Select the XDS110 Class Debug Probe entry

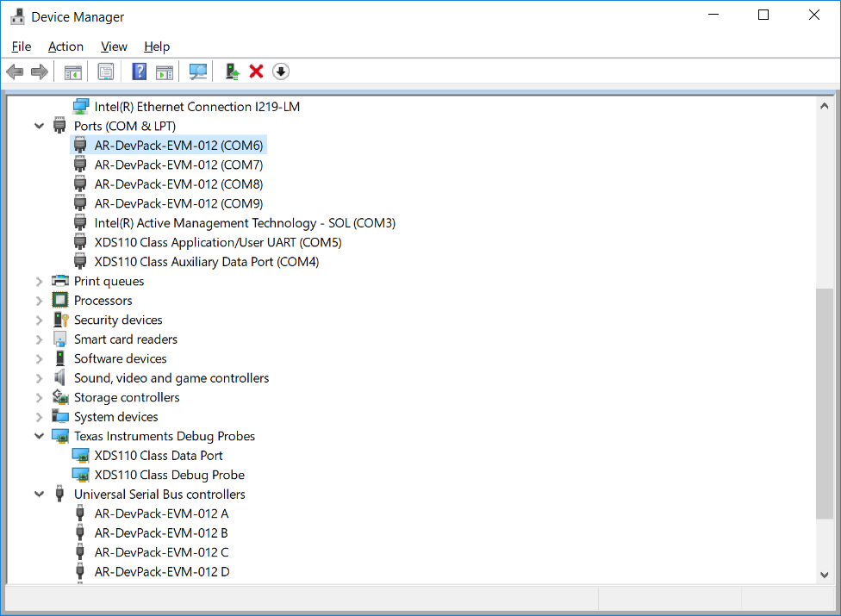point(159,475)
